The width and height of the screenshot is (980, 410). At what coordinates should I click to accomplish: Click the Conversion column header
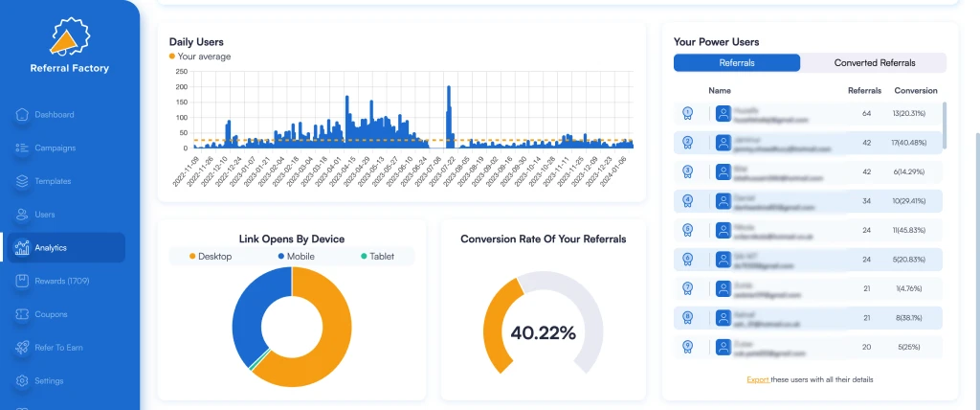(x=916, y=91)
